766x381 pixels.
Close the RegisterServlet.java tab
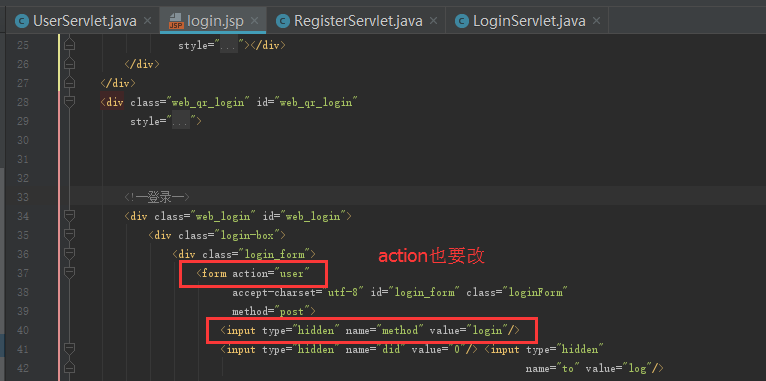[433, 21]
